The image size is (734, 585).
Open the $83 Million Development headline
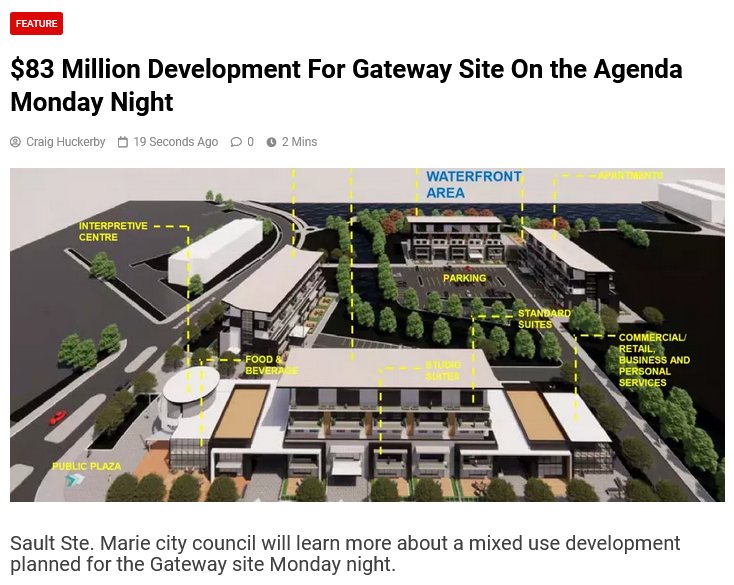click(346, 85)
